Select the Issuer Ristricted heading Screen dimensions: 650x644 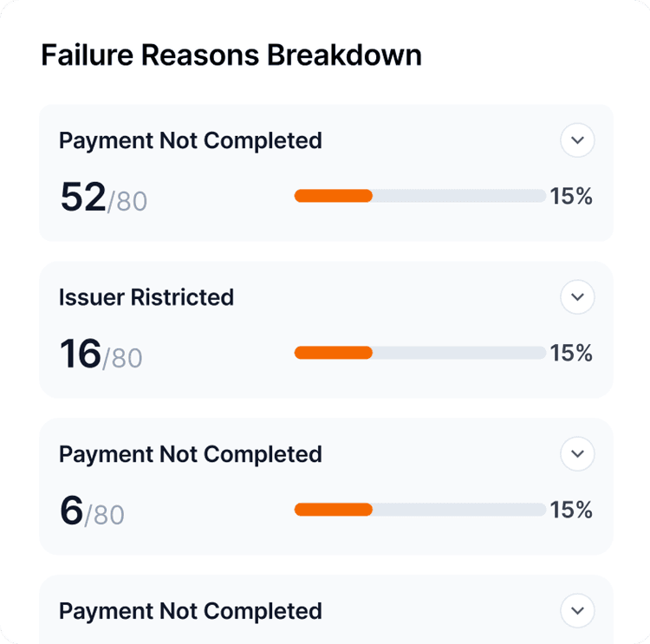(x=146, y=297)
